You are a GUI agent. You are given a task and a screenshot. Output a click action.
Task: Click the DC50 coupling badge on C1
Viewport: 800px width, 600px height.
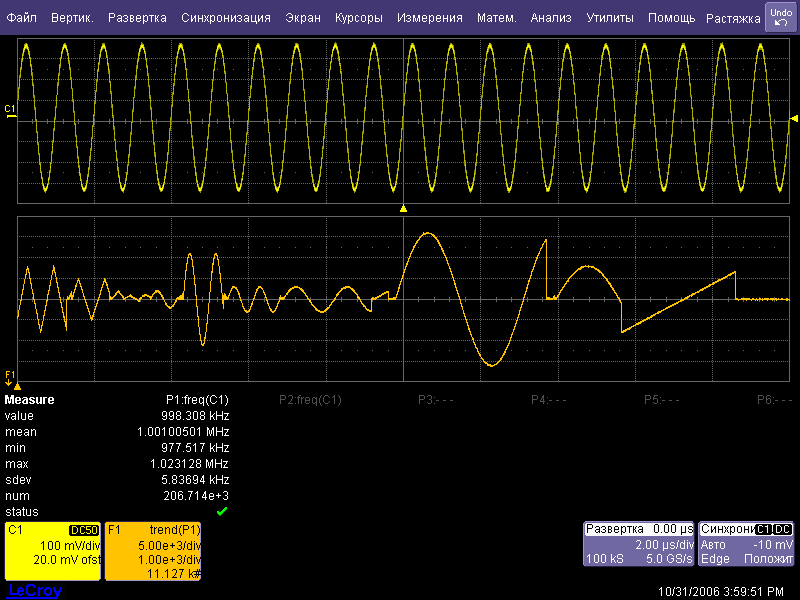tap(82, 530)
